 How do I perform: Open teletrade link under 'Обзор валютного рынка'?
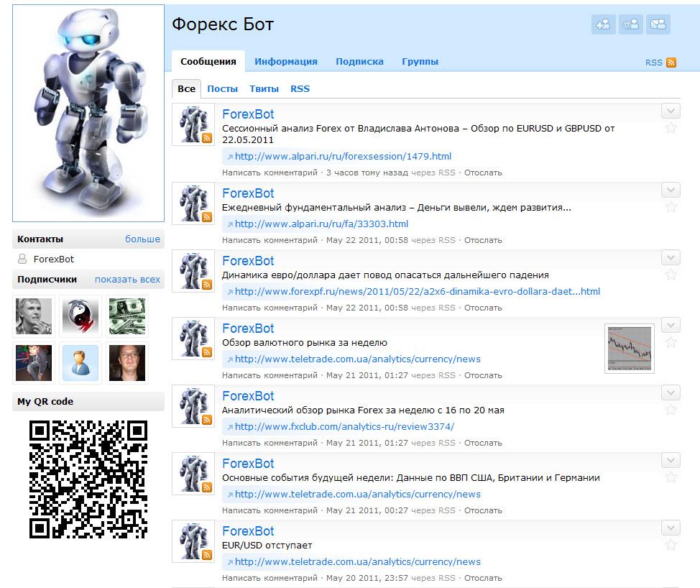coord(358,359)
